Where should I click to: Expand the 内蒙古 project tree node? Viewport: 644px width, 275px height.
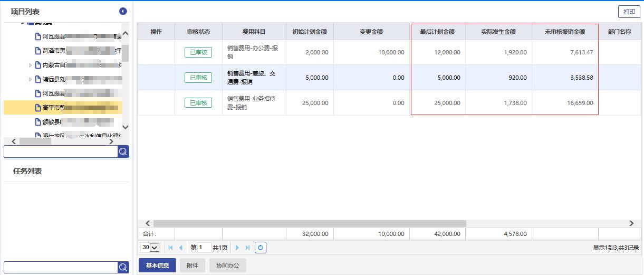click(31, 65)
